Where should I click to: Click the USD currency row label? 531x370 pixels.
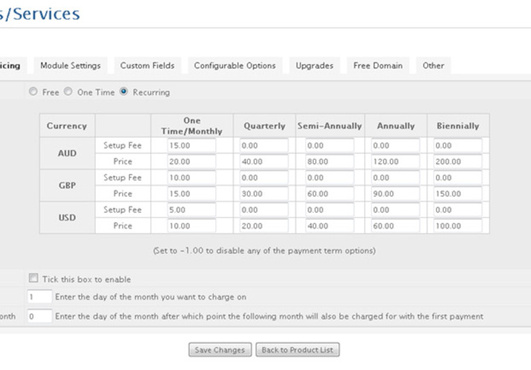[x=67, y=218]
